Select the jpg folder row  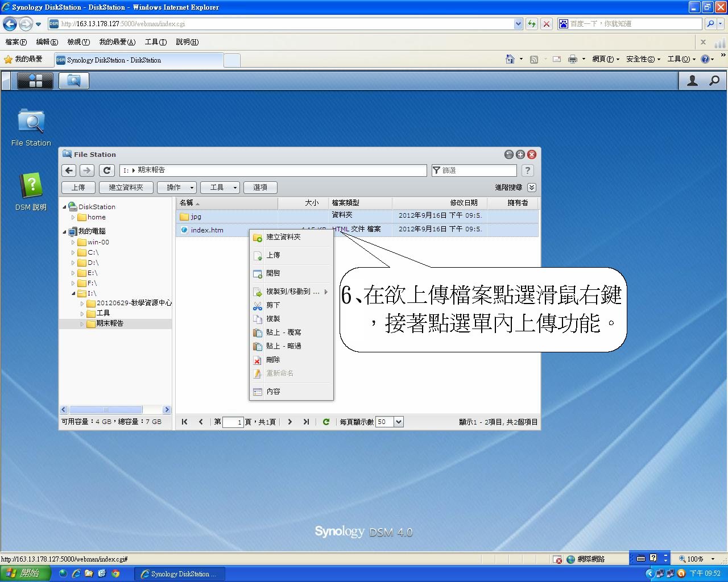(357, 216)
